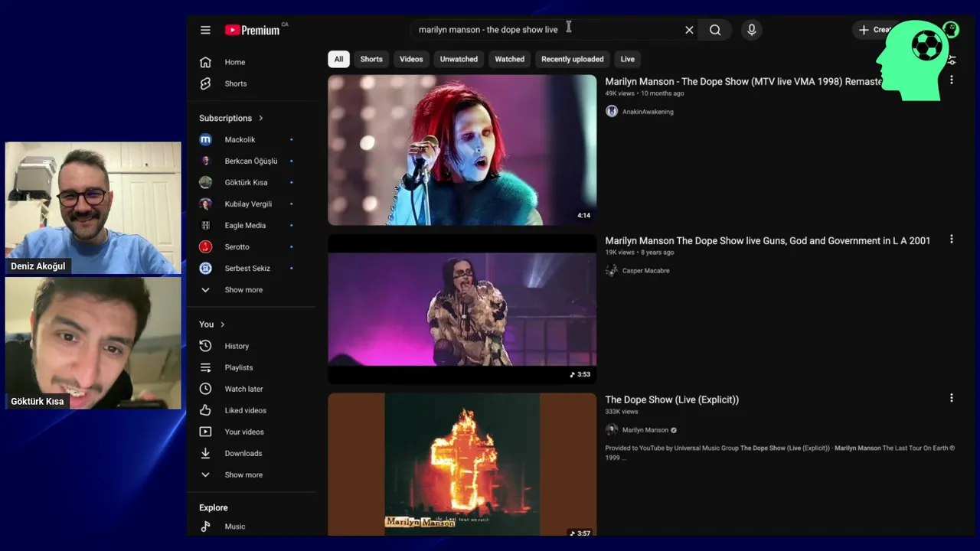980x551 pixels.
Task: Open the Dope Show MTV VMA 1998 title
Action: click(x=743, y=81)
